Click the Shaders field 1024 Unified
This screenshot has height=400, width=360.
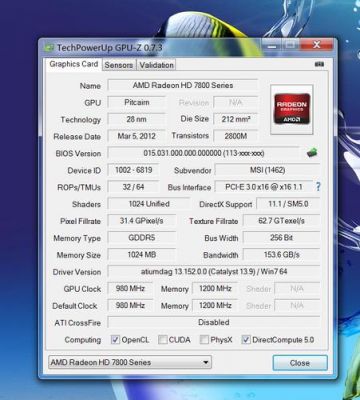(x=149, y=204)
